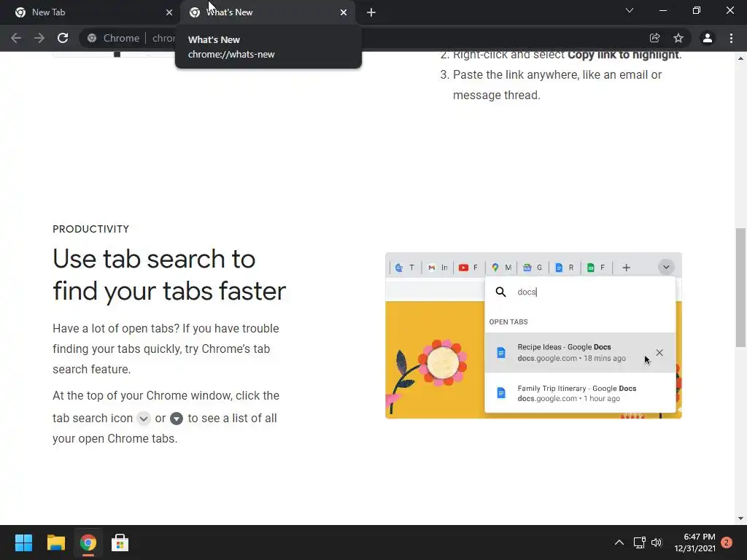Click the scrollbar up arrow
Screen dimensions: 747x560
click(x=740, y=58)
